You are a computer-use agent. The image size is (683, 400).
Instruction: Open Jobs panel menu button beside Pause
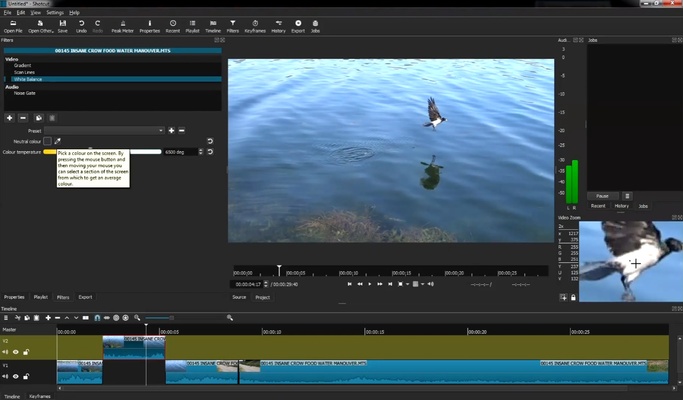pos(627,196)
